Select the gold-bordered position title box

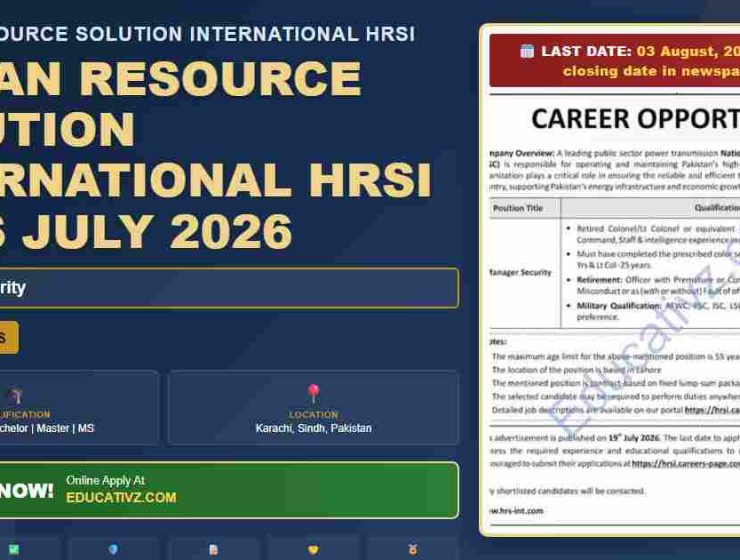pos(229,288)
